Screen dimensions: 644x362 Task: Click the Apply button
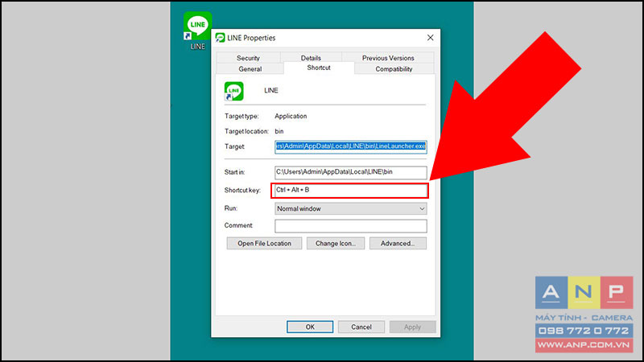(412, 327)
